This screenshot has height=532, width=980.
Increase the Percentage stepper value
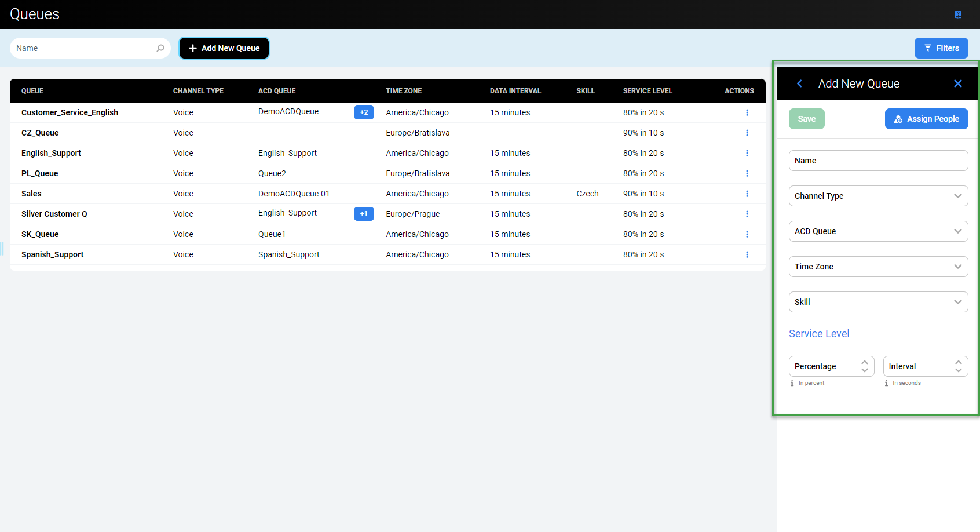click(865, 363)
